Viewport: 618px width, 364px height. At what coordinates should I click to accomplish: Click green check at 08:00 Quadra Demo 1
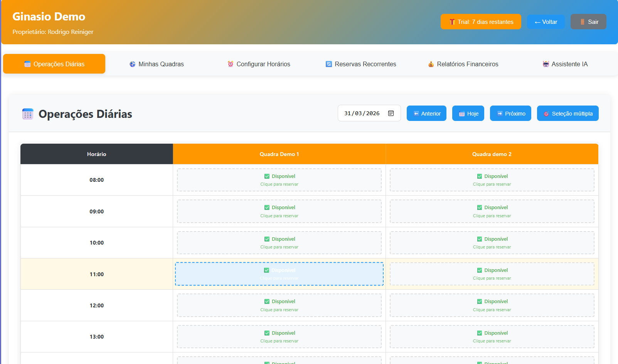[x=267, y=176]
